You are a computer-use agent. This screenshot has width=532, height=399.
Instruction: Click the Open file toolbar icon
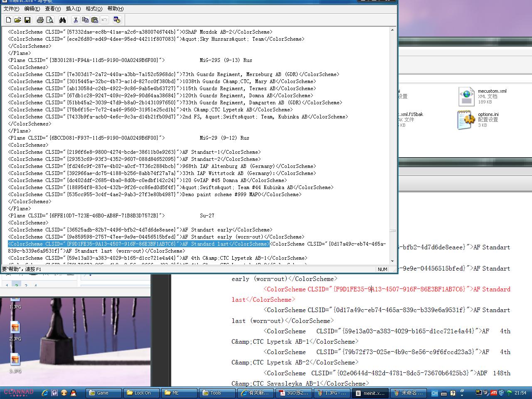18,20
